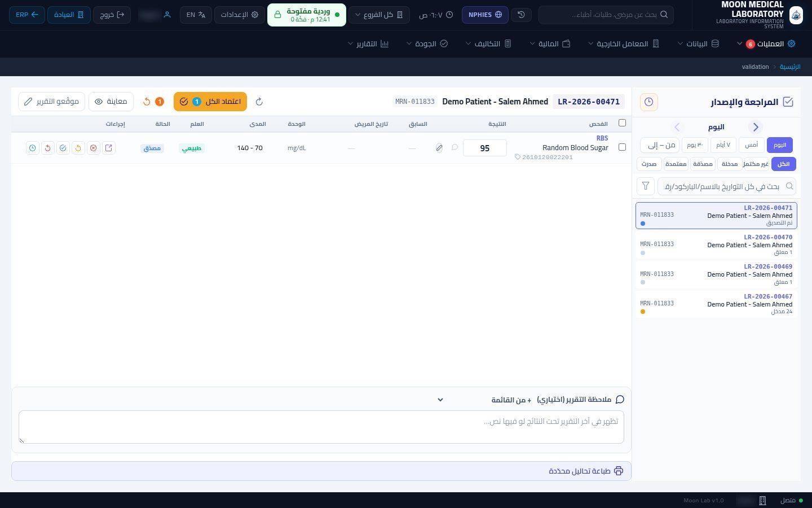Screen dimensions: 812x508
Task: Click the comment bubble icon in RBS row
Action: (454, 148)
